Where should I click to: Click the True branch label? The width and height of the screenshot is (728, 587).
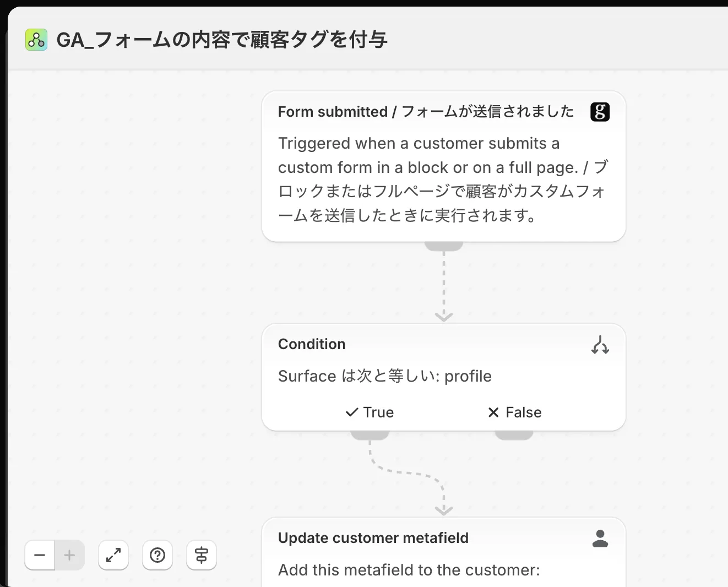(x=378, y=412)
